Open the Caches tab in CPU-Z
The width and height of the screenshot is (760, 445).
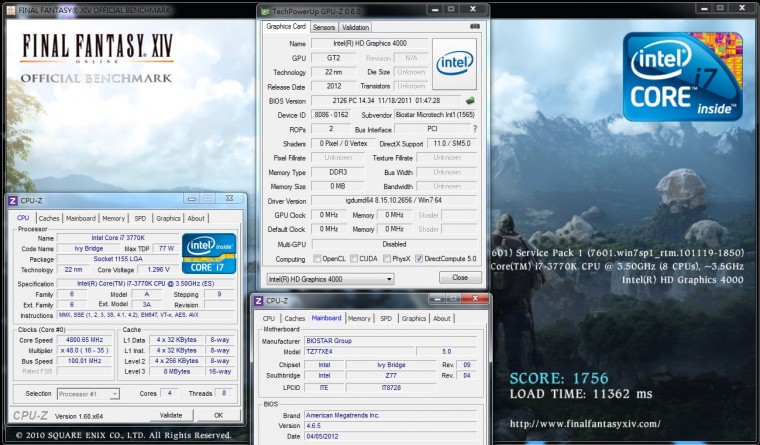point(49,218)
